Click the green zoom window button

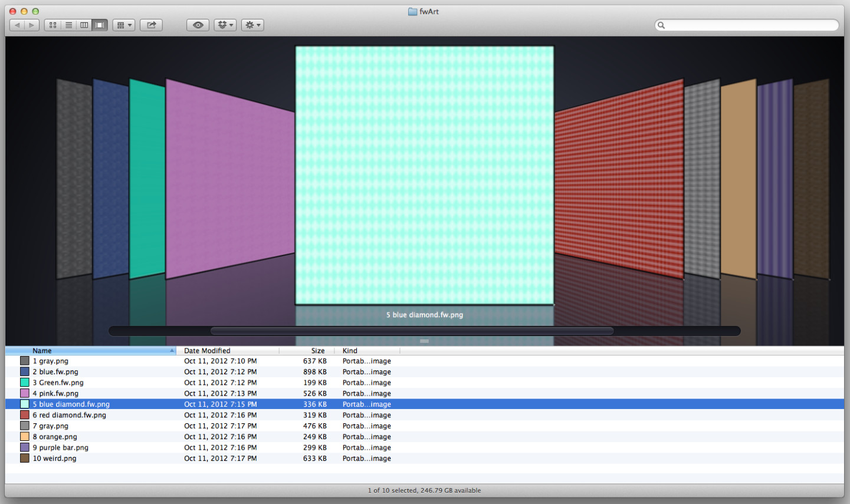(35, 11)
